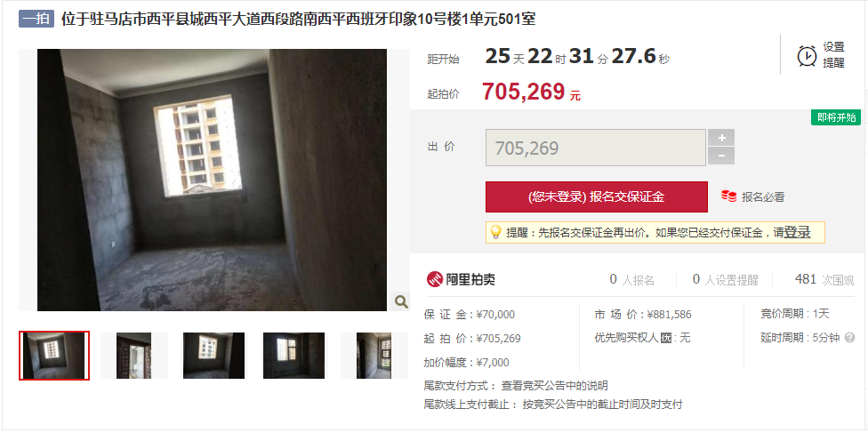The width and height of the screenshot is (868, 433).
Task: Click the 阿里拍卖 logo icon
Action: tap(435, 279)
